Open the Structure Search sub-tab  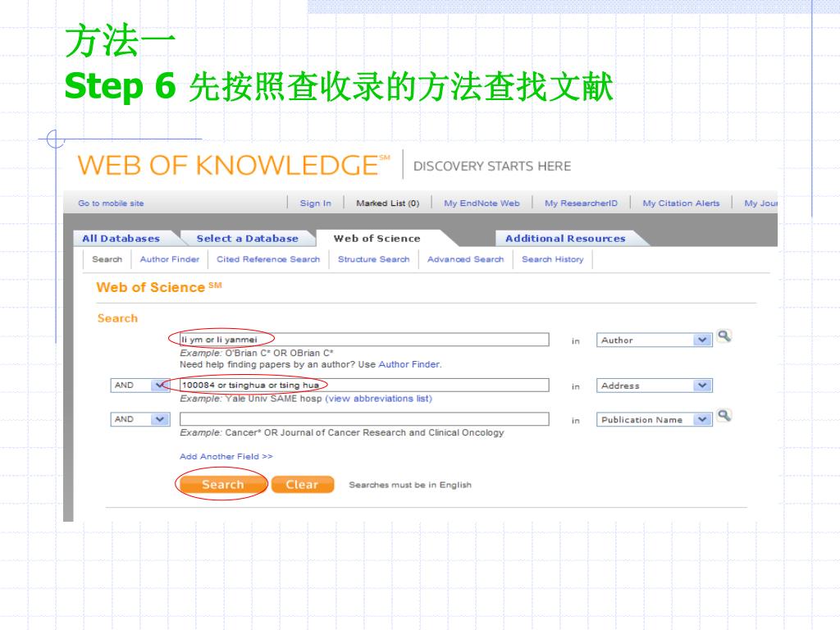click(x=373, y=259)
